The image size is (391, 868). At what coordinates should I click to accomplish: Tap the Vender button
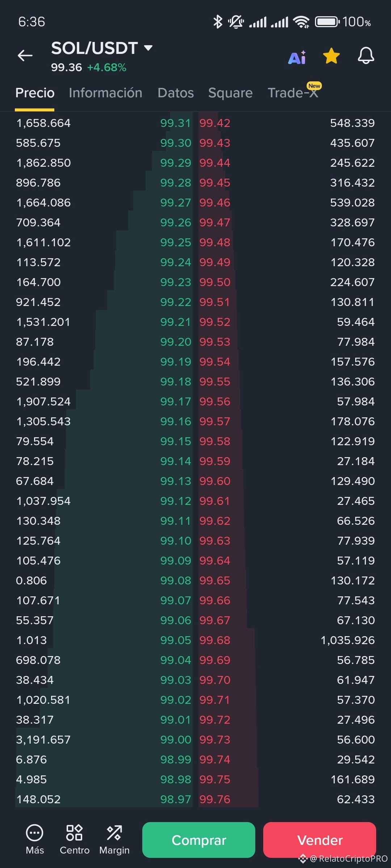click(x=320, y=840)
